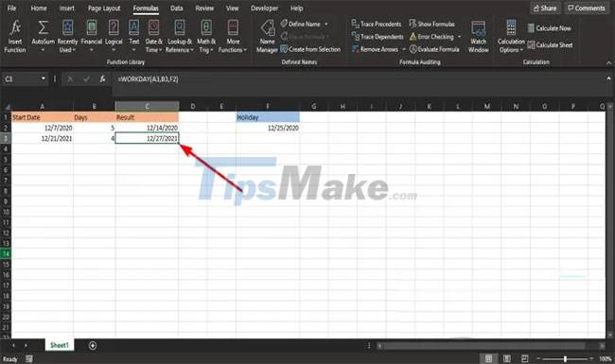Open the Watch Window

click(478, 36)
